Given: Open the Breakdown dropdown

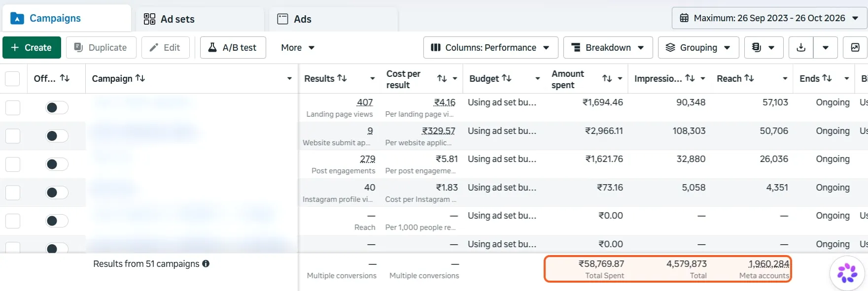Looking at the screenshot, I should tap(608, 48).
